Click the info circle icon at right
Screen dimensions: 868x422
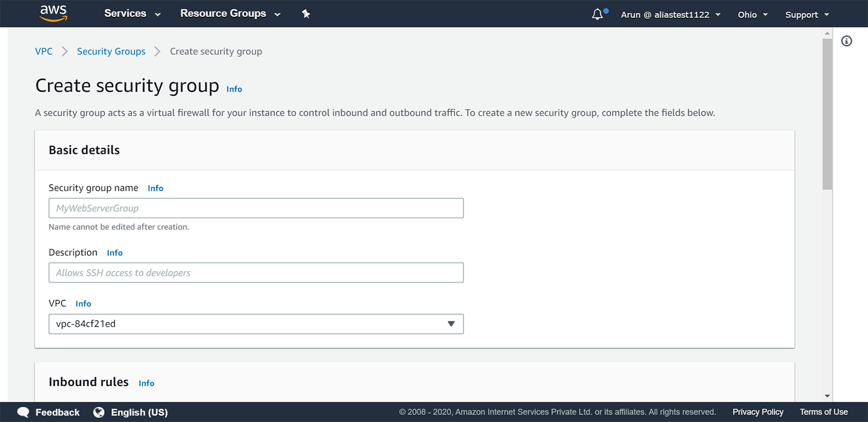click(x=846, y=41)
